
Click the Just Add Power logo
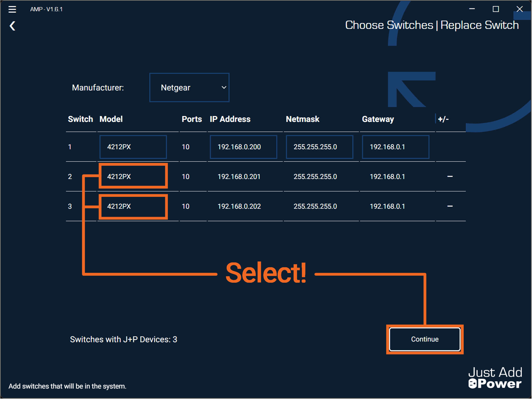click(495, 378)
